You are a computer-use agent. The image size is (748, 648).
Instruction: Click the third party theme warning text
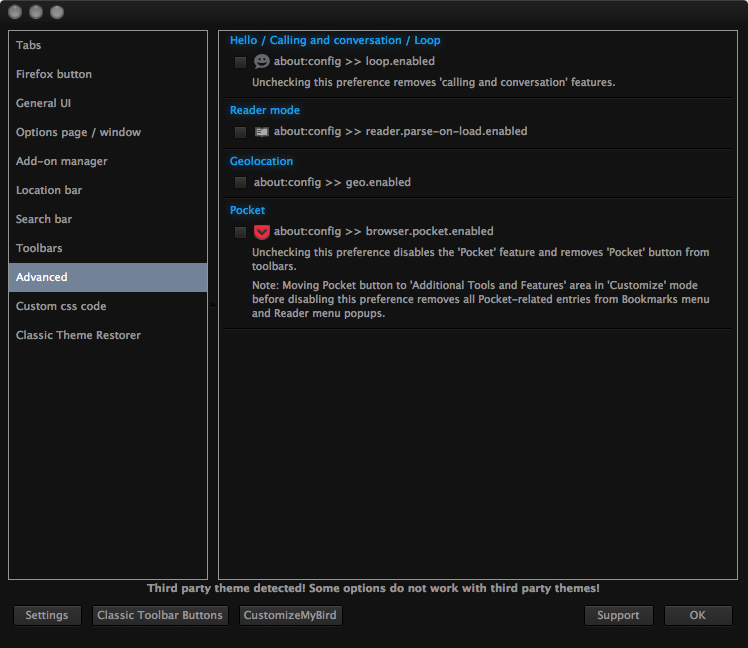[373, 588]
